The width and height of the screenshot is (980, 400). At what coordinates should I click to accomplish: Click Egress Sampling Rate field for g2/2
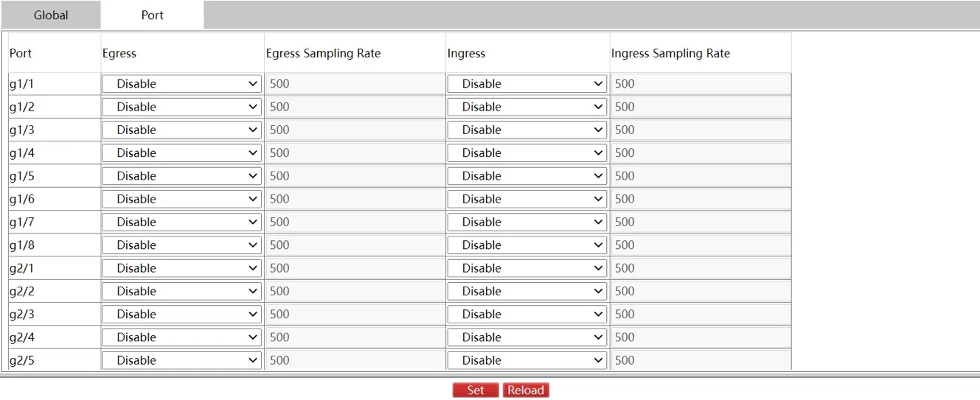click(355, 291)
